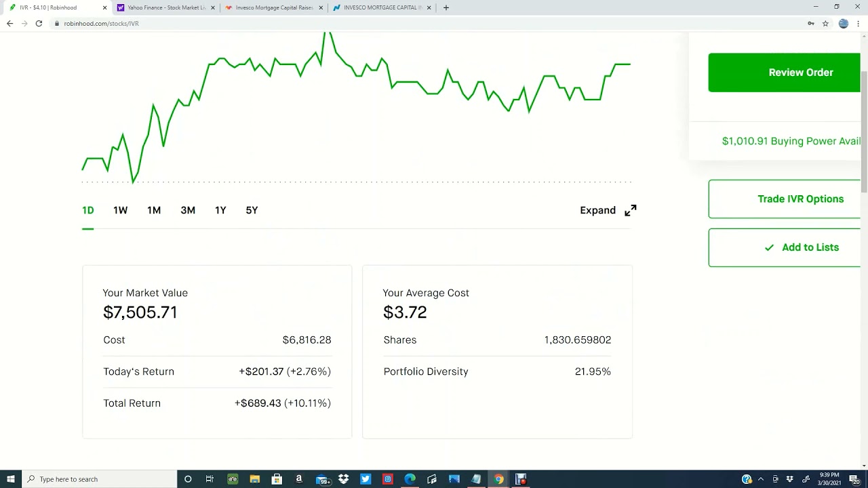The height and width of the screenshot is (488, 868).
Task: Open Windows Start menu
Action: (x=11, y=479)
